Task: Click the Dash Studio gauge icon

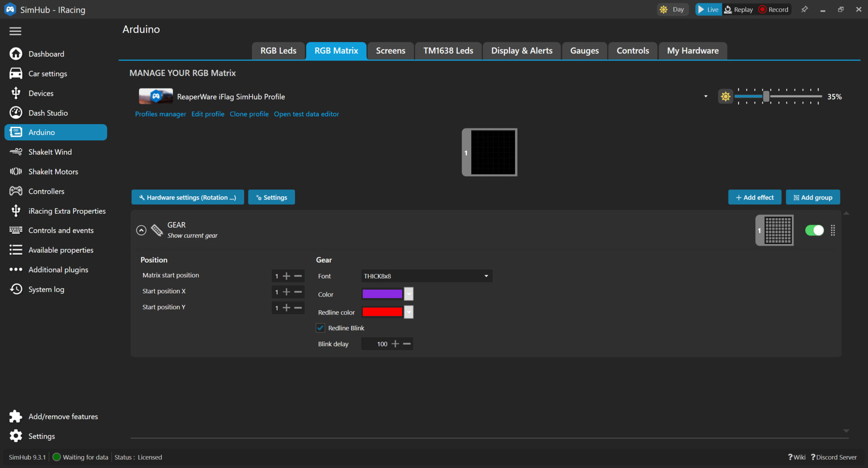Action: [x=16, y=113]
